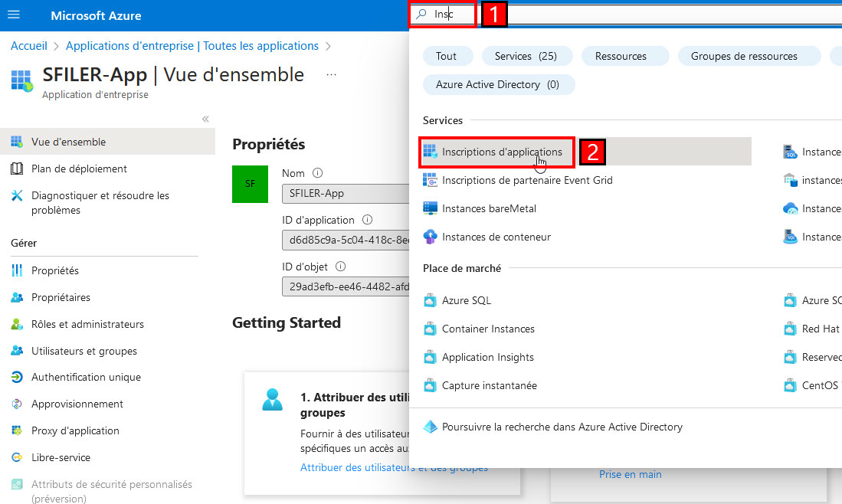Open Utilisateurs et groupes
The image size is (842, 504).
point(84,351)
